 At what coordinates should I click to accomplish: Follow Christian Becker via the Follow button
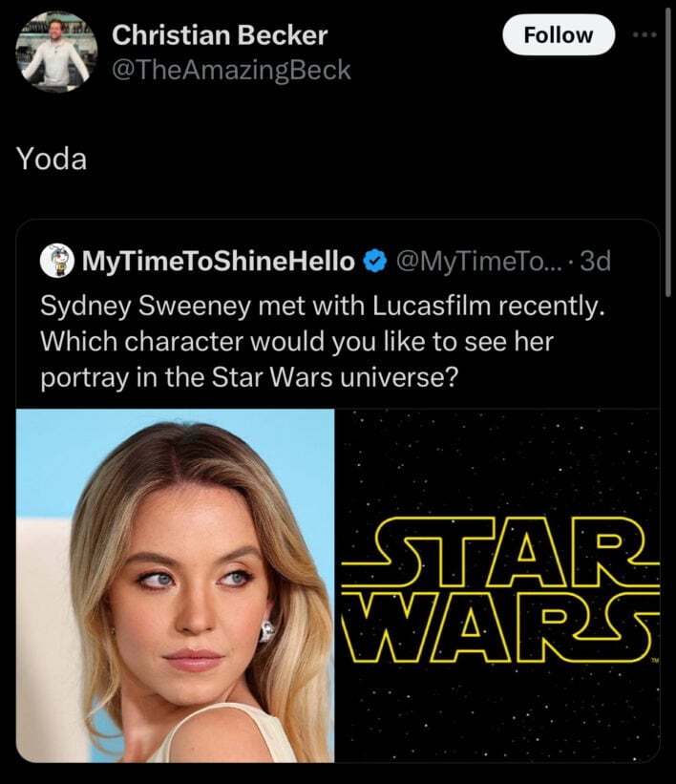pyautogui.click(x=559, y=34)
